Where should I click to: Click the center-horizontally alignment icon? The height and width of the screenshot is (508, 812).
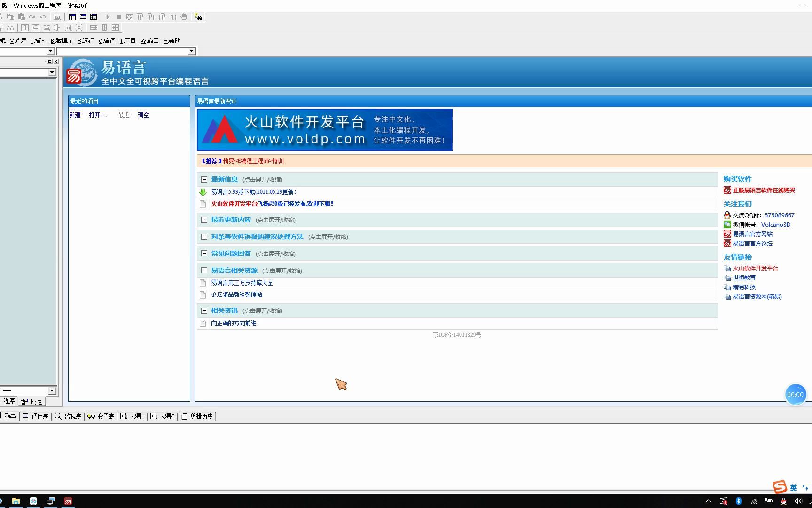click(25, 28)
